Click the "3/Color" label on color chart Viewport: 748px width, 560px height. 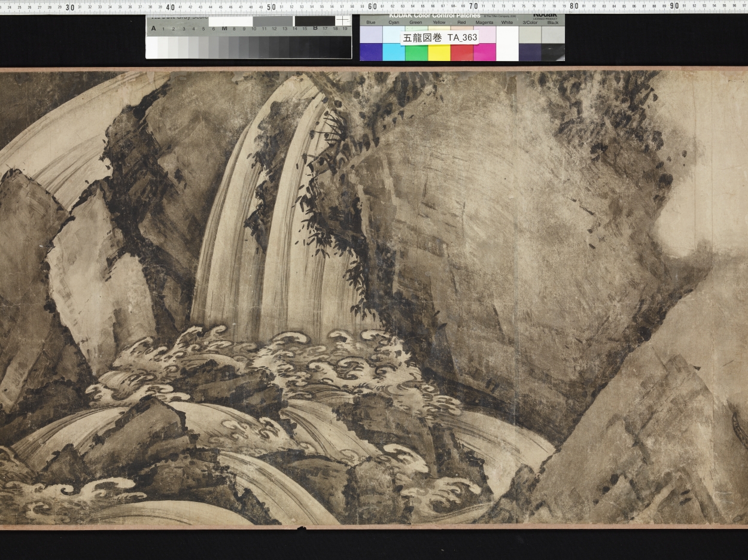530,22
